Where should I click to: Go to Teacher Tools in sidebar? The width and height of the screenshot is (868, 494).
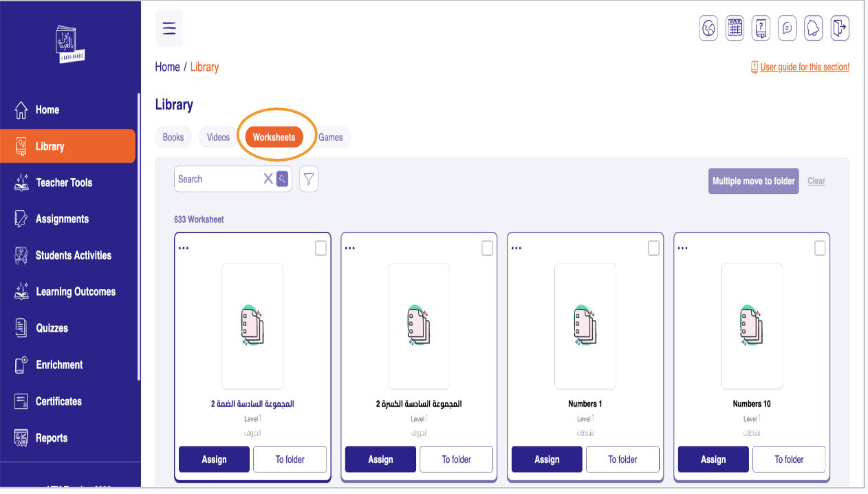point(64,182)
